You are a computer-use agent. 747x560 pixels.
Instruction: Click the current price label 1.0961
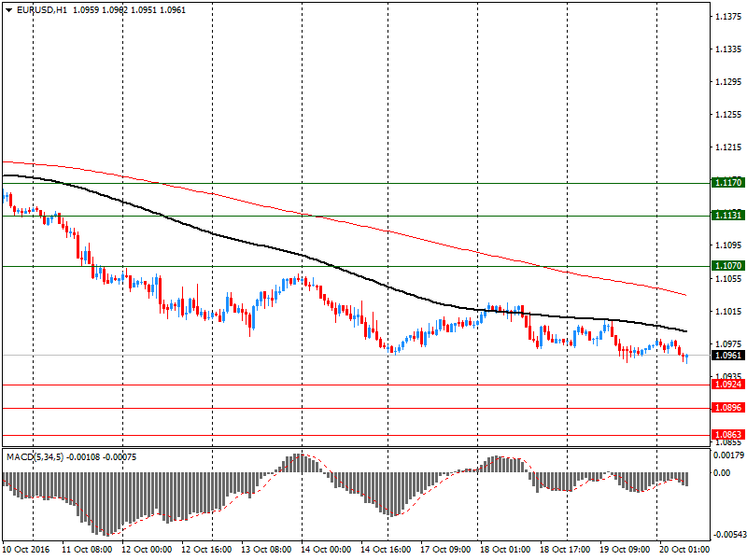(728, 356)
